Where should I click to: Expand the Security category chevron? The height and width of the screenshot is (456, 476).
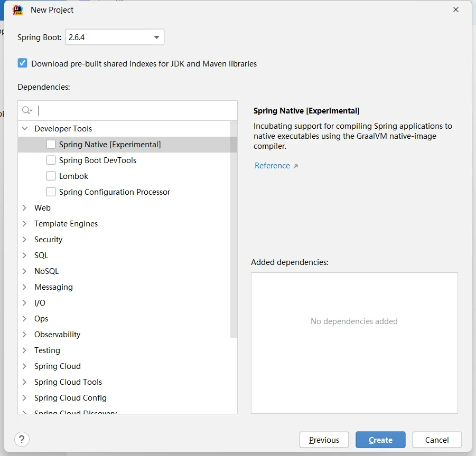click(24, 240)
